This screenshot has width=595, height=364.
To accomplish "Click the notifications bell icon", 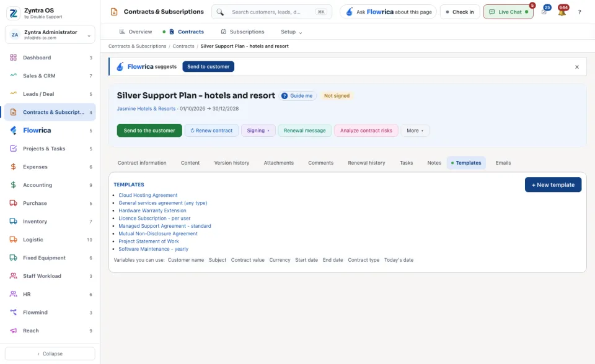I will [x=562, y=12].
